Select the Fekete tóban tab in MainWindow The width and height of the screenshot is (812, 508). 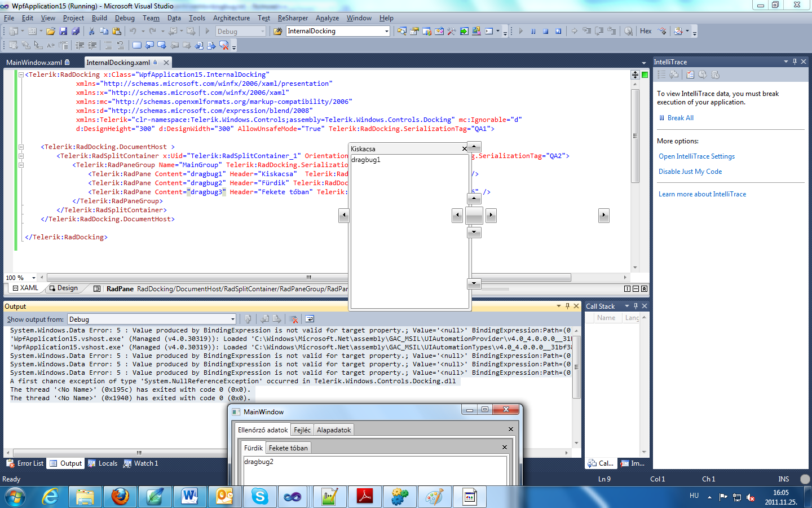pyautogui.click(x=288, y=448)
